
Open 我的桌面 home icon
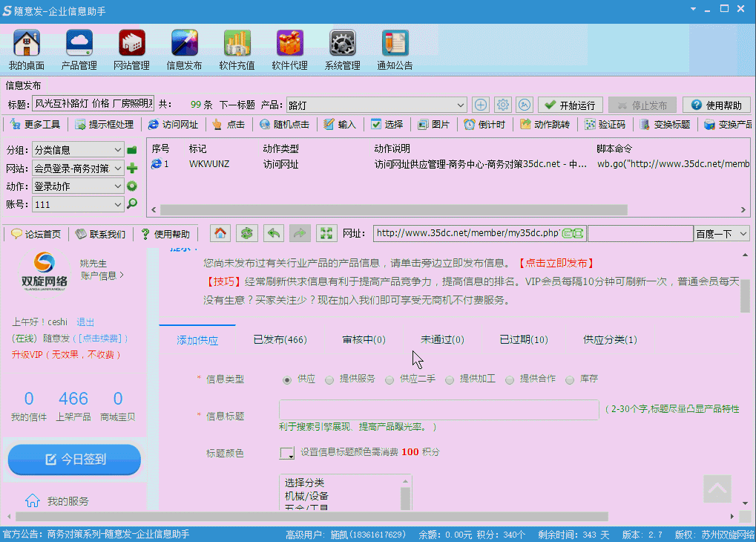tap(27, 44)
